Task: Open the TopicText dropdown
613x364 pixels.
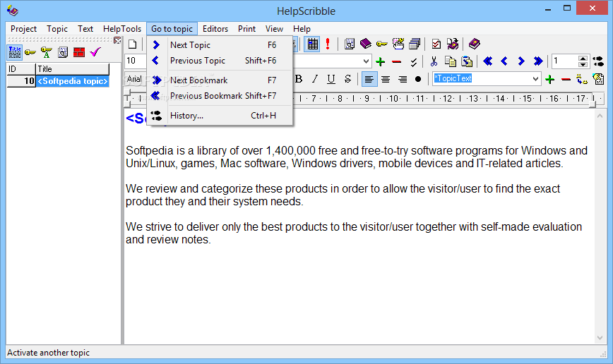Action: (535, 79)
